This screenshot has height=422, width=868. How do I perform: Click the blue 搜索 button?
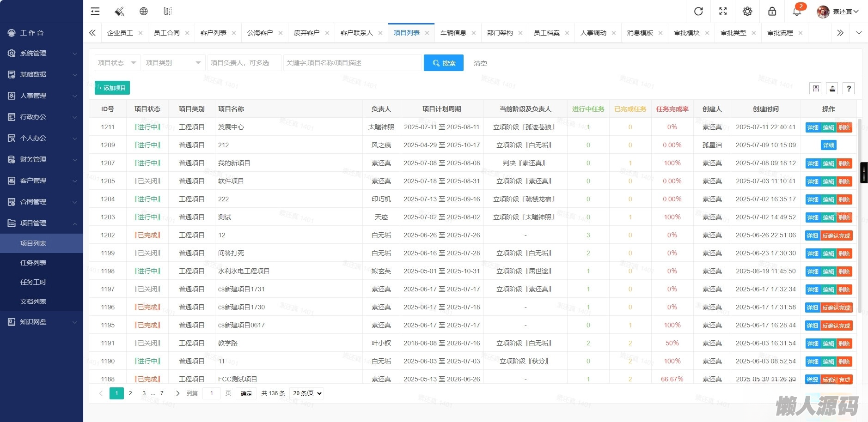coord(443,63)
